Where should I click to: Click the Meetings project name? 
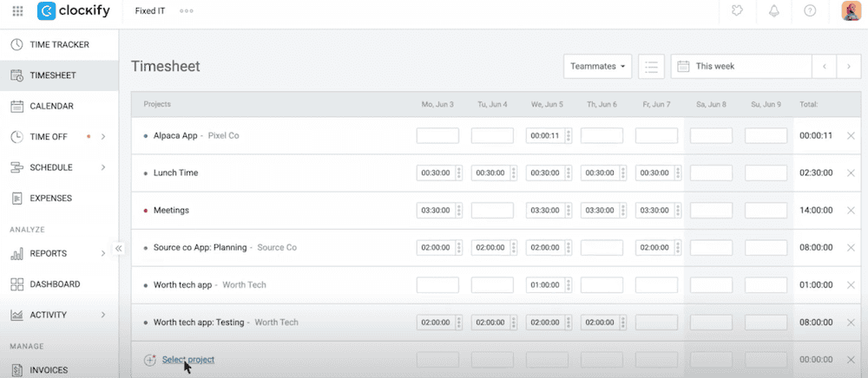tap(171, 211)
